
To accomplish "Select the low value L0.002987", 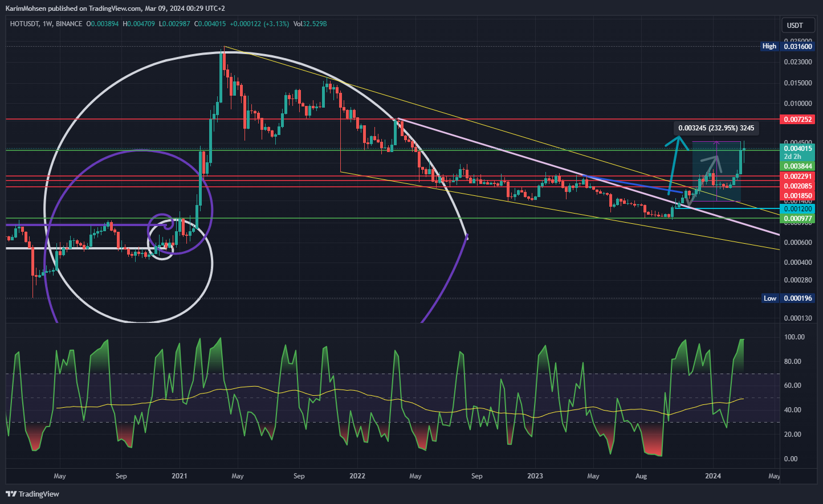I will pyautogui.click(x=175, y=24).
